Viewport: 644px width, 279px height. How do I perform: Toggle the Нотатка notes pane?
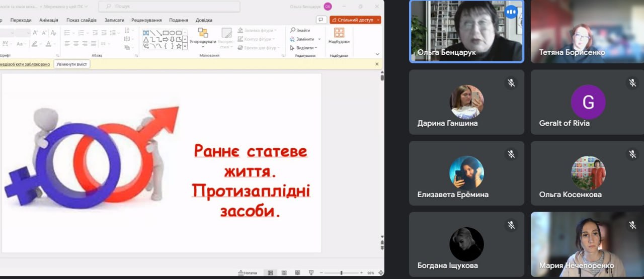(x=247, y=273)
